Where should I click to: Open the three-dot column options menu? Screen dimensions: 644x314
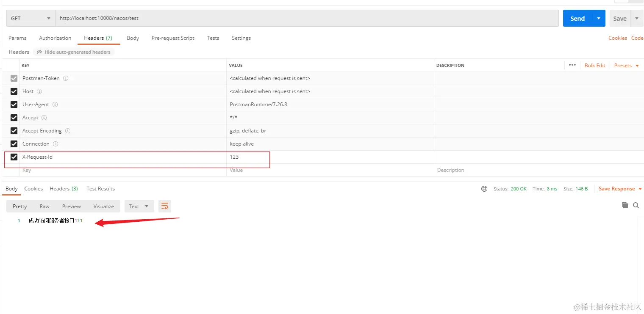pyautogui.click(x=572, y=65)
